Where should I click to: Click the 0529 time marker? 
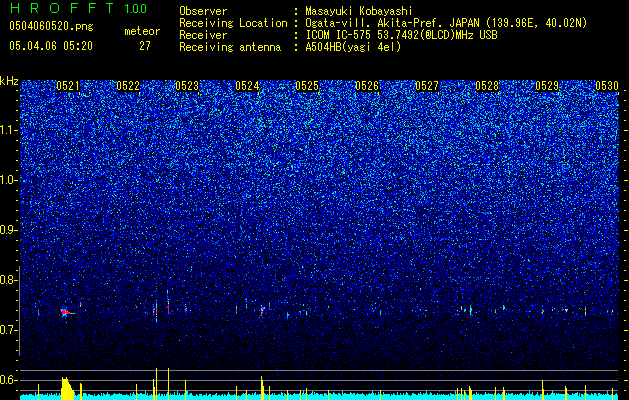pos(547,86)
